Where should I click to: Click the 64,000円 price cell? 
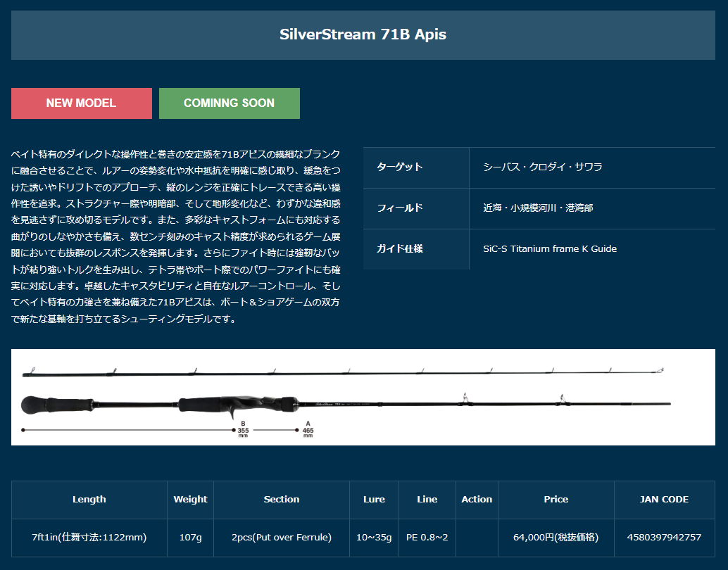click(556, 538)
